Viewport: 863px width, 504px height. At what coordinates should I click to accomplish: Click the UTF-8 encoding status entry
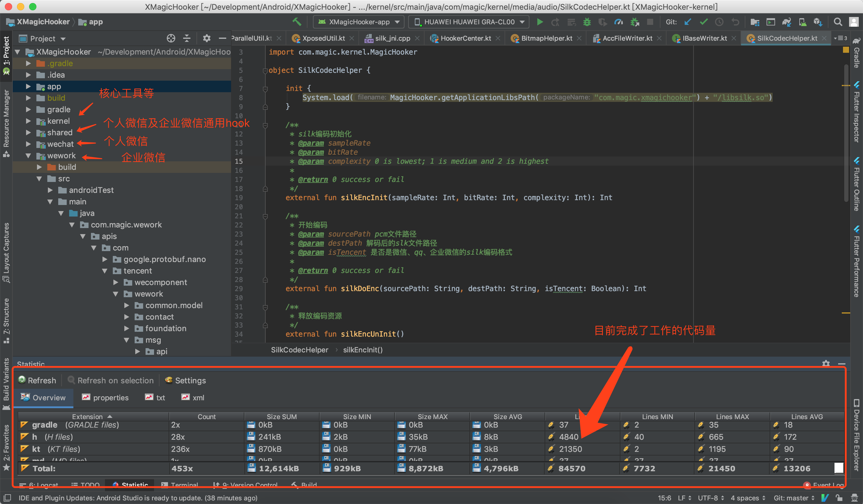coord(711,498)
